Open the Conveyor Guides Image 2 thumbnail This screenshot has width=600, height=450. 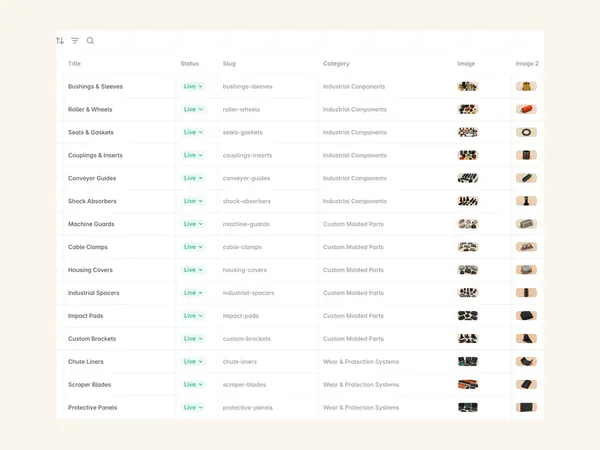click(526, 178)
